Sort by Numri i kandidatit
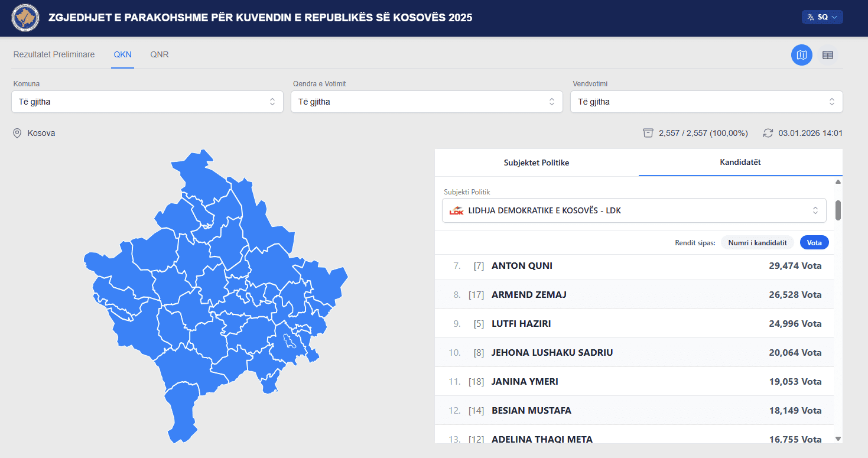The width and height of the screenshot is (868, 458). coord(757,243)
